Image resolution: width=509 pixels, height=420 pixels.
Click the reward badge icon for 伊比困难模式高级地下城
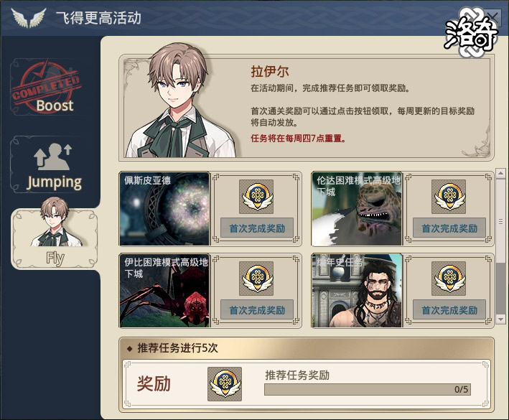click(x=256, y=279)
